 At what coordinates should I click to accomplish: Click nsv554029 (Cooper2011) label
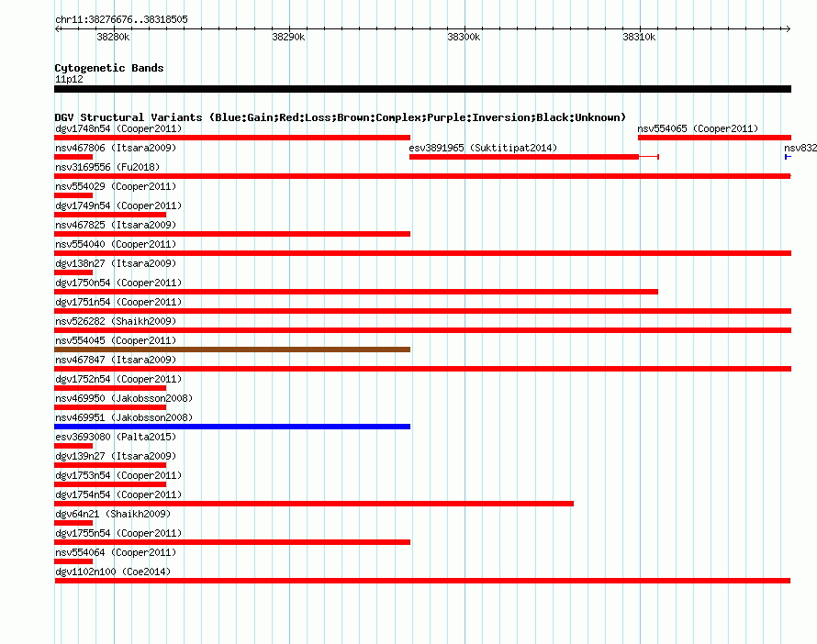(x=116, y=186)
